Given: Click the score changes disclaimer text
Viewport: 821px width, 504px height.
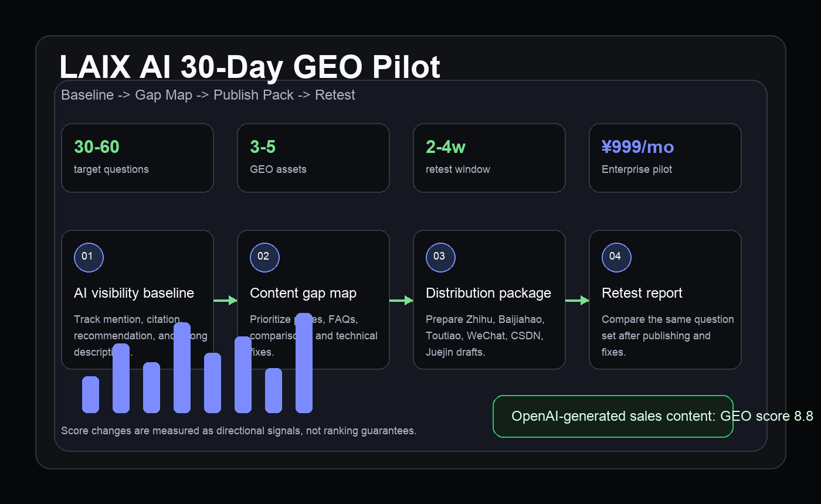Looking at the screenshot, I should (239, 431).
